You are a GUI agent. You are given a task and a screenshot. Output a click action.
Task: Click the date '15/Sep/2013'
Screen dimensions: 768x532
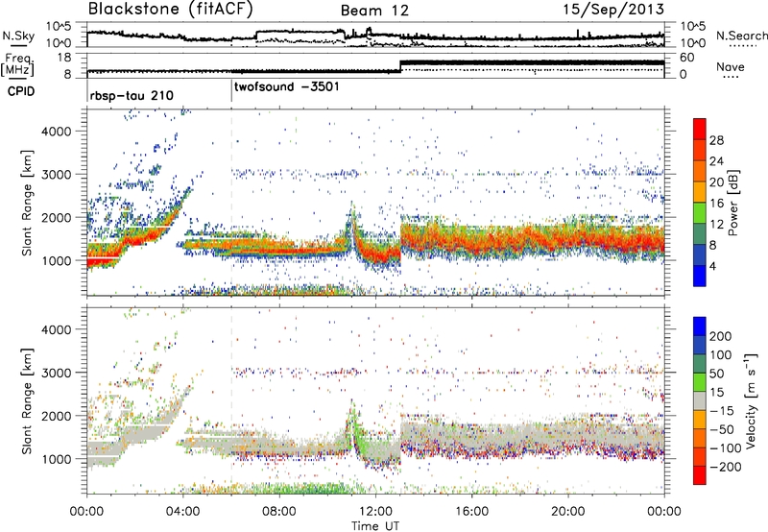[x=613, y=9]
